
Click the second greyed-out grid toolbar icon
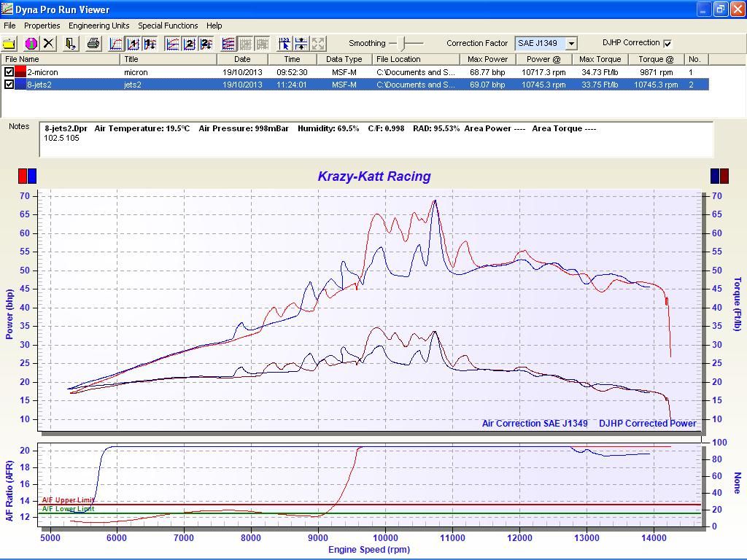click(263, 44)
